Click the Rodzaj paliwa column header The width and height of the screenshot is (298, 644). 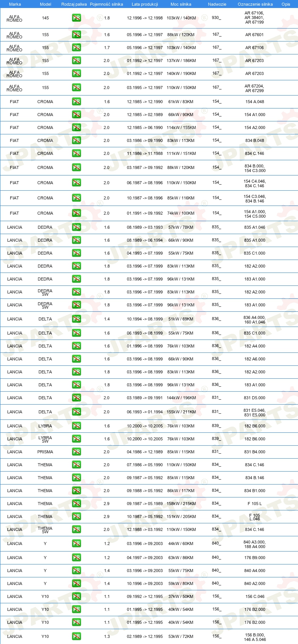(74, 4)
